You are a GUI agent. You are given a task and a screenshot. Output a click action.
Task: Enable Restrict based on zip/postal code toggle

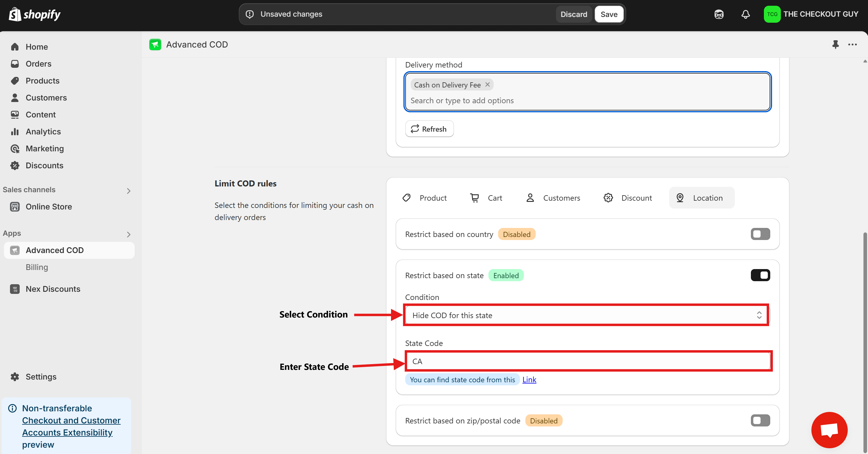pos(760,420)
